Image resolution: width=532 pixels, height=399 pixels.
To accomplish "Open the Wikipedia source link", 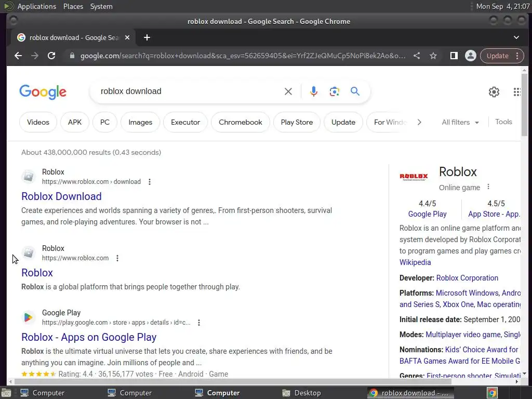I will click(415, 262).
